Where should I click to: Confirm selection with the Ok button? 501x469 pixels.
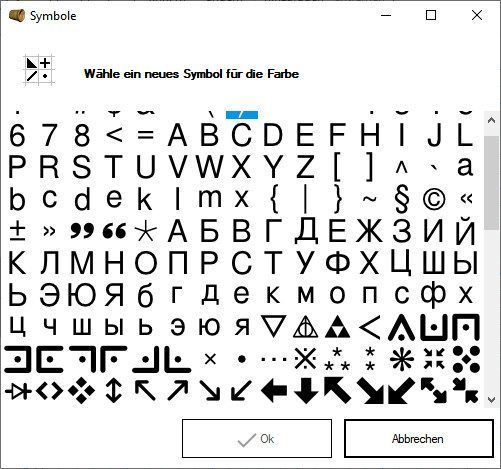point(257,439)
